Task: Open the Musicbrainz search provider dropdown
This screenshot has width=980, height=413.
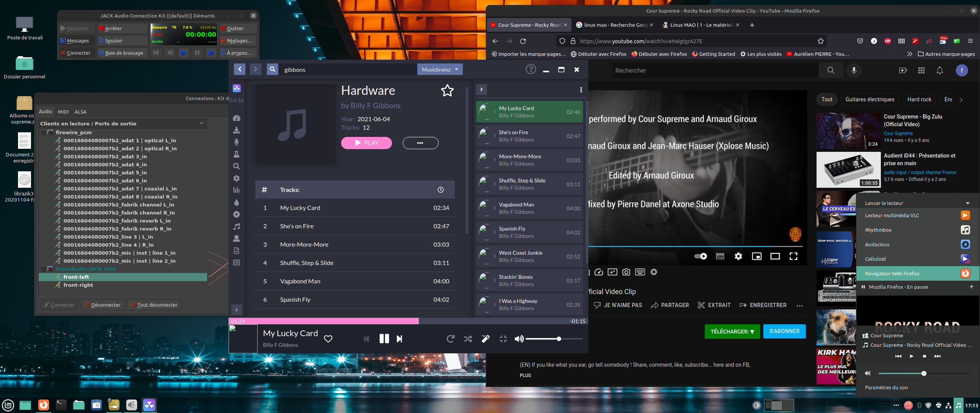Action: [x=439, y=70]
